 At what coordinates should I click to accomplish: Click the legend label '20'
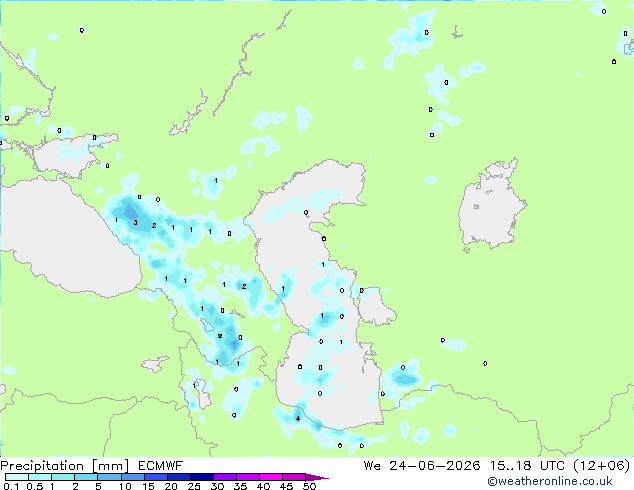171,486
